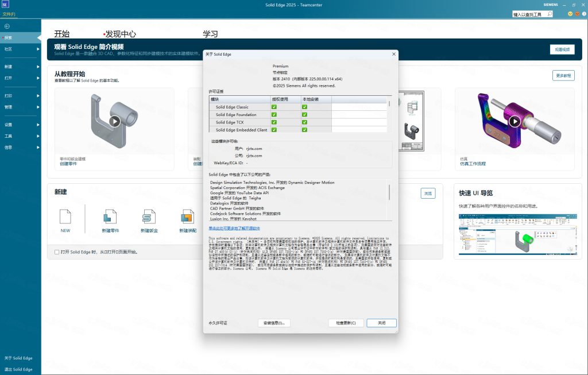The width and height of the screenshot is (588, 375).
Task: Click the 新建钣金 sheet metal icon
Action: click(149, 217)
